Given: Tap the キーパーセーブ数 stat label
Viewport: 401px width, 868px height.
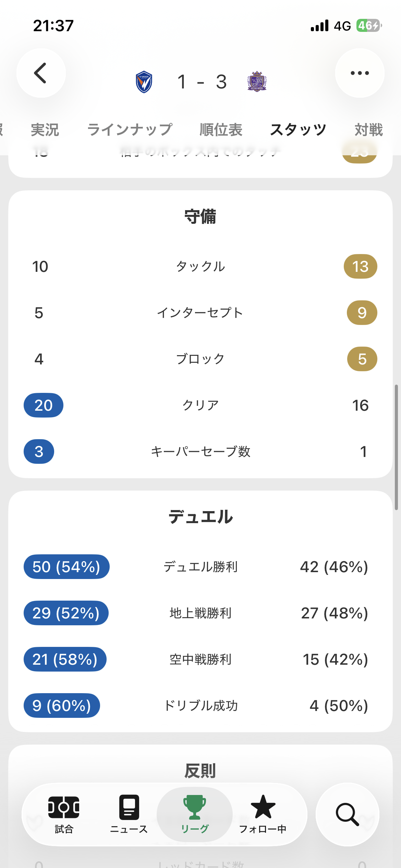Looking at the screenshot, I should 200,451.
